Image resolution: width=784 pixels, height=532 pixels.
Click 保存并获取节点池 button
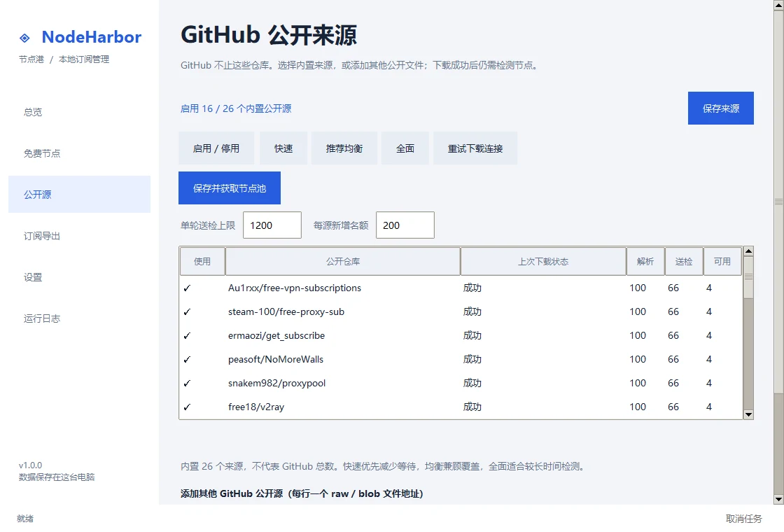[x=230, y=188]
